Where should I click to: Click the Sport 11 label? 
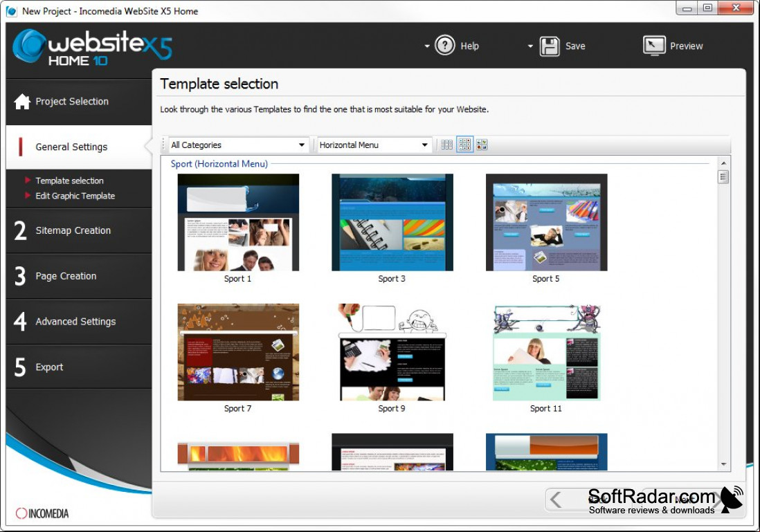545,408
